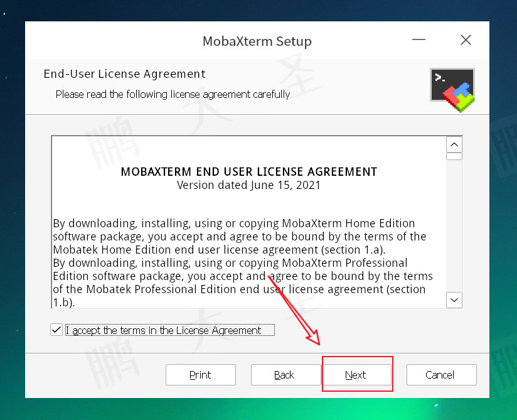This screenshot has width=517, height=420.
Task: Minimize the MobaXterm Setup window
Action: (x=418, y=40)
